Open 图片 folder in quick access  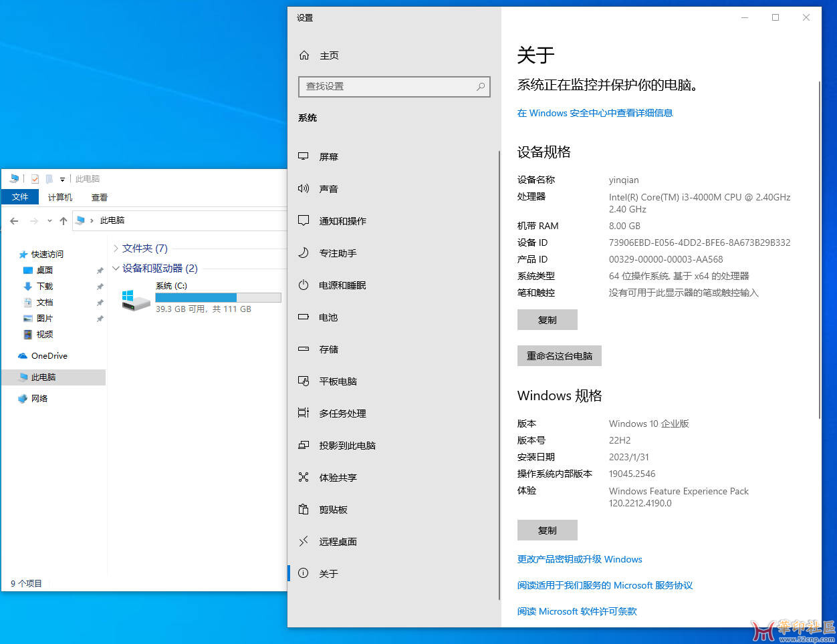[37, 318]
